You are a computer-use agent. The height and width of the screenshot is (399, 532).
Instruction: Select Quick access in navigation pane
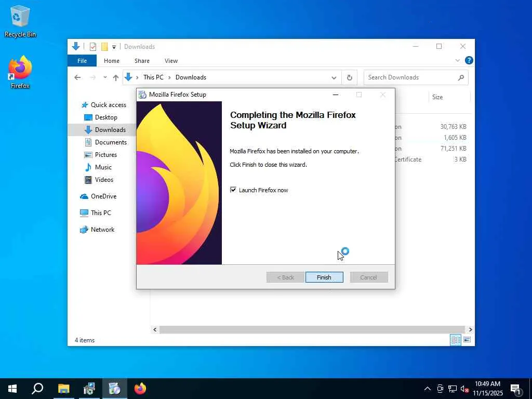point(104,105)
